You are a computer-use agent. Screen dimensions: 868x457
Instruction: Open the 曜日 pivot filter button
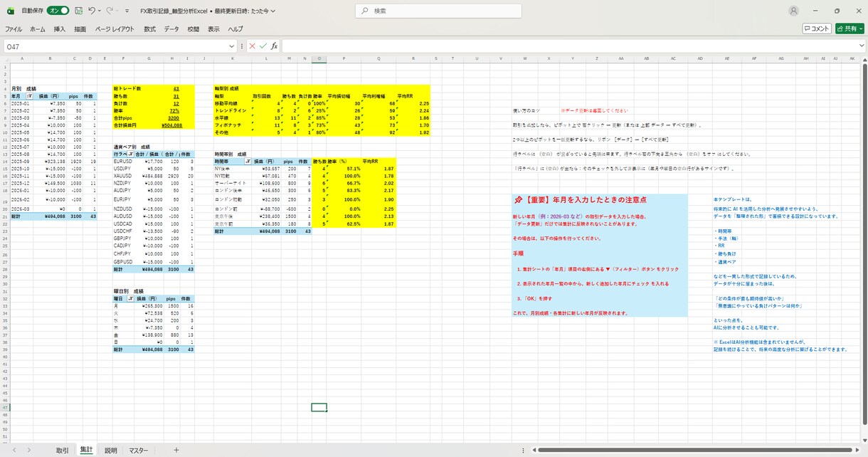point(131,298)
